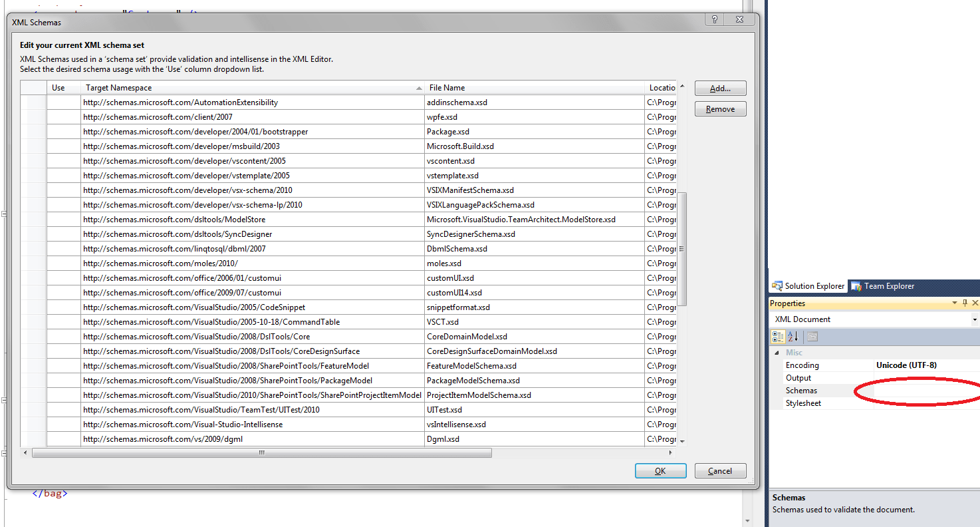
Task: Click the Add button to add a schema
Action: click(x=720, y=88)
